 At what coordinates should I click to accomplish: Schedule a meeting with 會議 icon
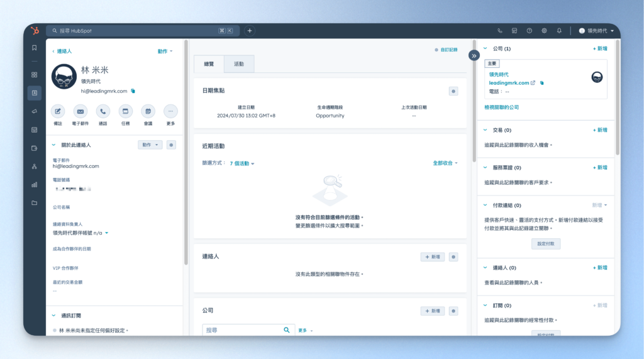pyautogui.click(x=148, y=111)
